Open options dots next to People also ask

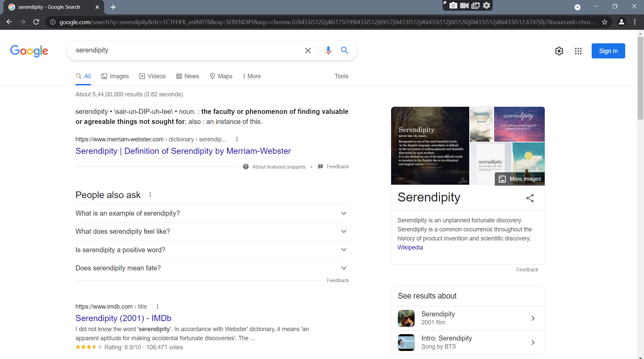pyautogui.click(x=150, y=194)
